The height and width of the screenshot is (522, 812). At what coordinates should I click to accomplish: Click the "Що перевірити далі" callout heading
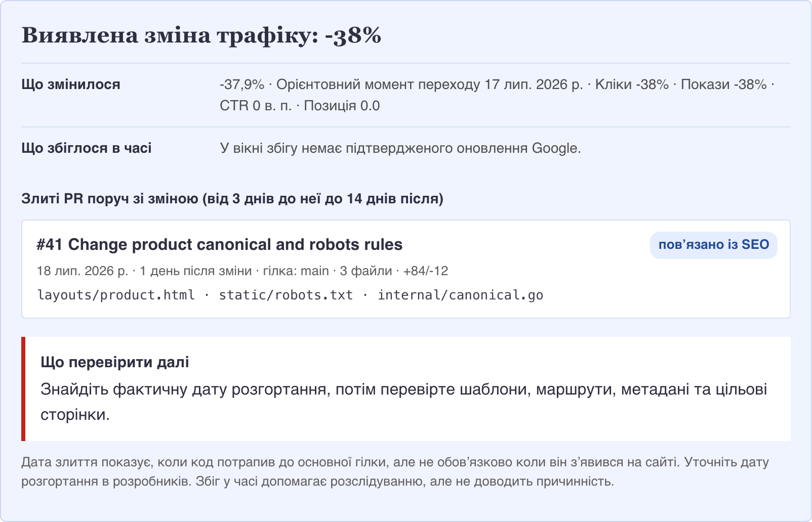[x=115, y=362]
